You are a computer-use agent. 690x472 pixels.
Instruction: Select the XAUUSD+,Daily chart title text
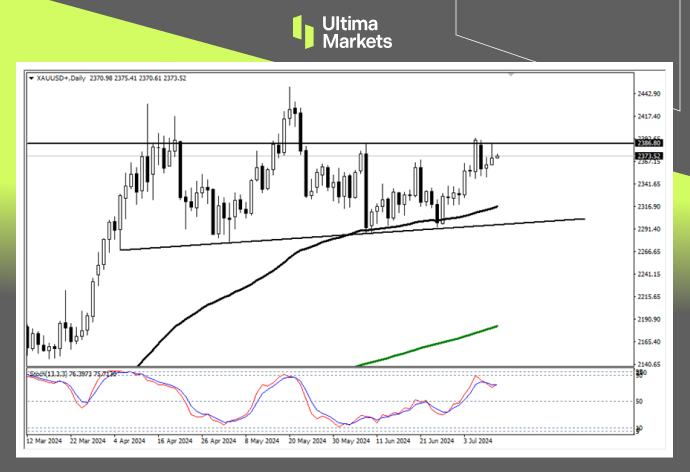62,76
